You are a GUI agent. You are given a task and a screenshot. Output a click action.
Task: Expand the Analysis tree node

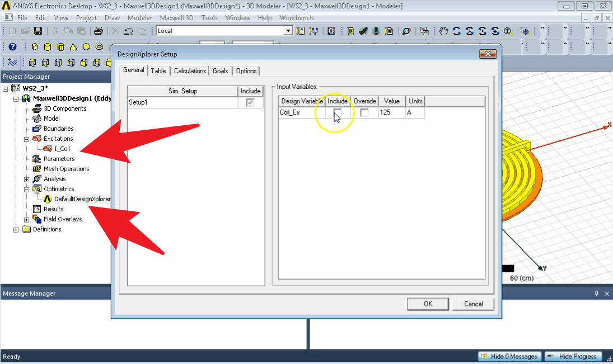click(x=26, y=179)
